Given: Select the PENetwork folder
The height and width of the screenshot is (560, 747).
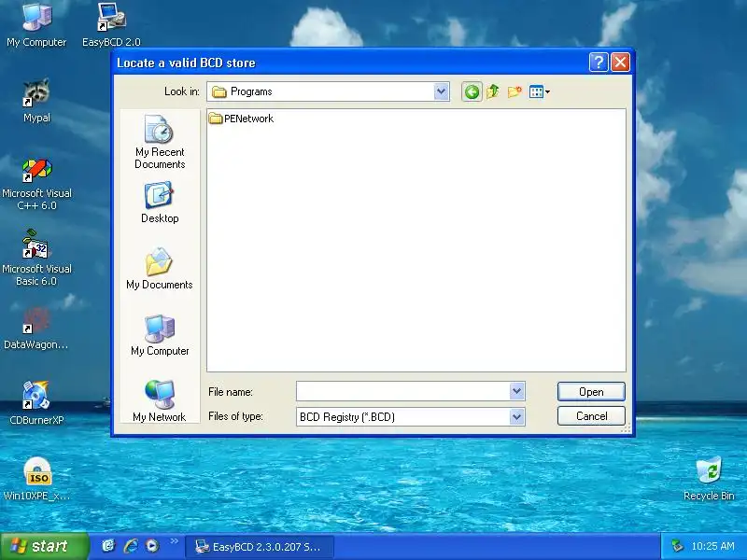Looking at the screenshot, I should coord(241,119).
